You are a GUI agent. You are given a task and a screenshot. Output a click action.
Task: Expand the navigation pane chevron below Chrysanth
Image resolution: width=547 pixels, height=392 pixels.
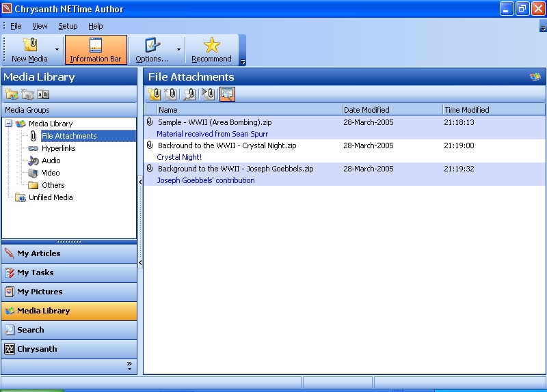point(129,366)
